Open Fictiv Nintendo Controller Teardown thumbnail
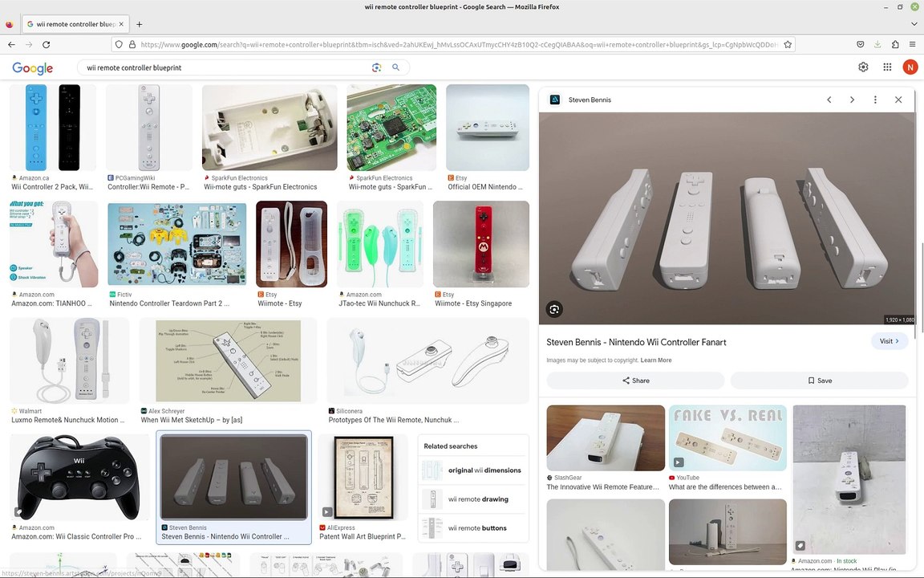 click(176, 244)
